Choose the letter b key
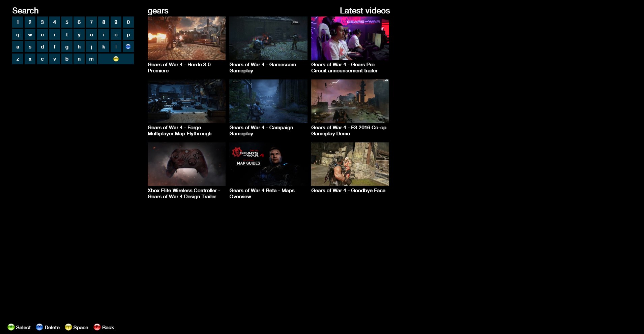This screenshot has height=334, width=644. click(x=67, y=59)
